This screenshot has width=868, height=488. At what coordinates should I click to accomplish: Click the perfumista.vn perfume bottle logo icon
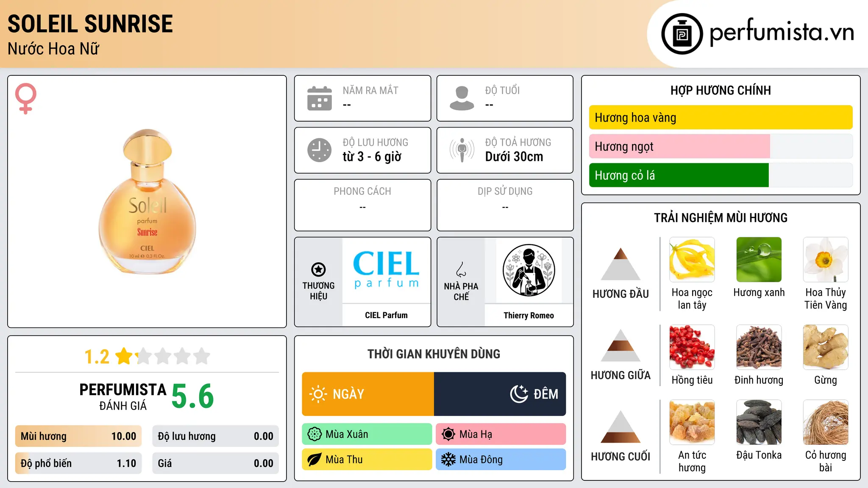coord(682,34)
